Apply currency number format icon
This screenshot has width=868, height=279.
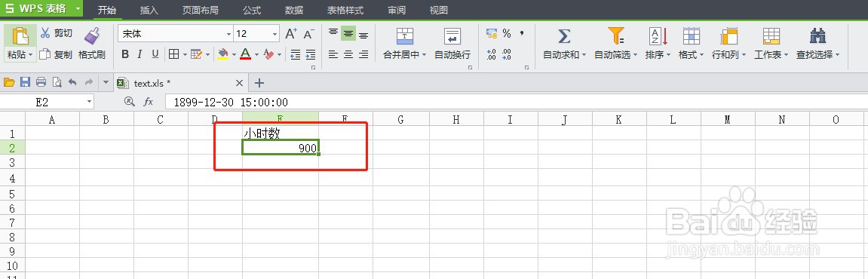pos(492,34)
